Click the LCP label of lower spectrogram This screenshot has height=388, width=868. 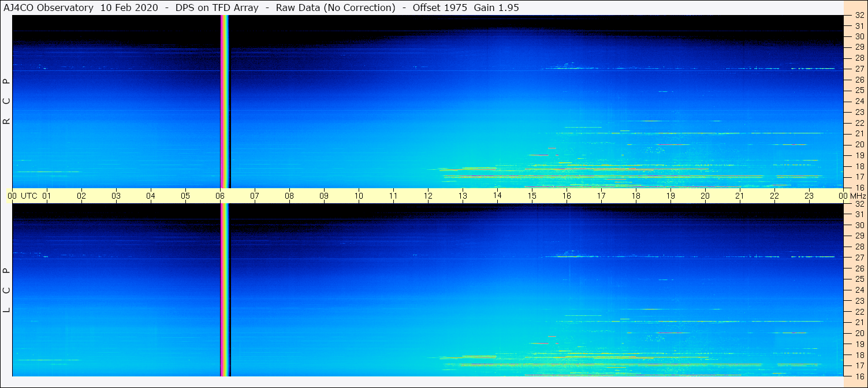point(7,290)
